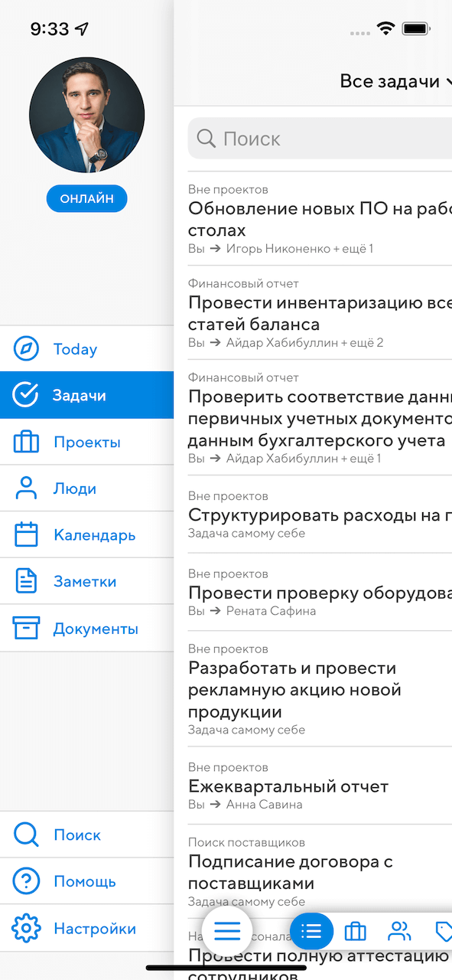452x980 pixels.
Task: Go to Заметки menu label
Action: pos(85,582)
